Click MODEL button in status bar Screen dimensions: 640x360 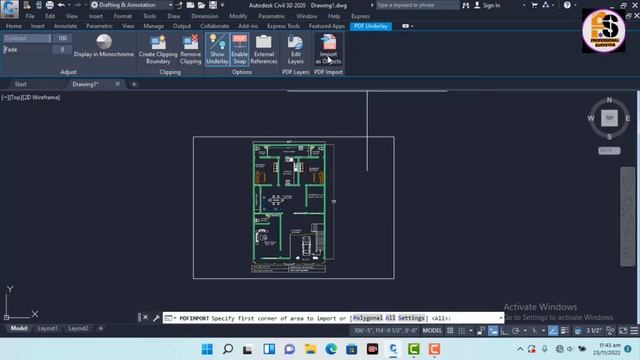pyautogui.click(x=432, y=331)
